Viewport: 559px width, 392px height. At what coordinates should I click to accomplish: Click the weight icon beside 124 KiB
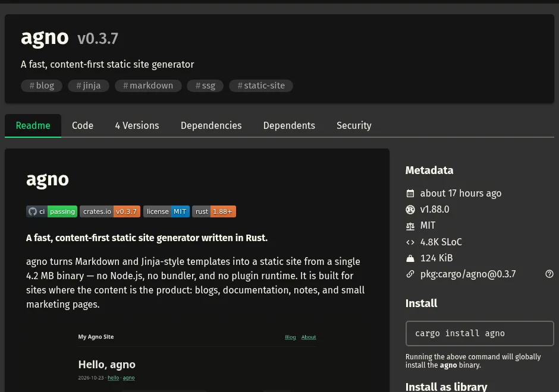point(410,258)
